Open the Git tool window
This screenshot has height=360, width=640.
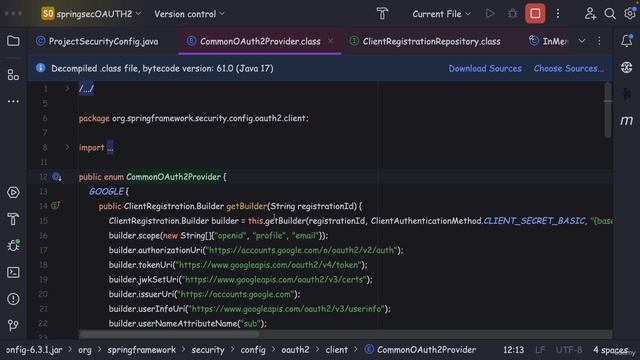click(x=13, y=325)
